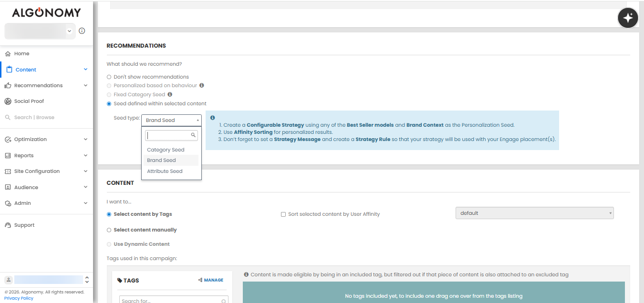Open the default dropdown in Content section
644x303 pixels.
534,213
